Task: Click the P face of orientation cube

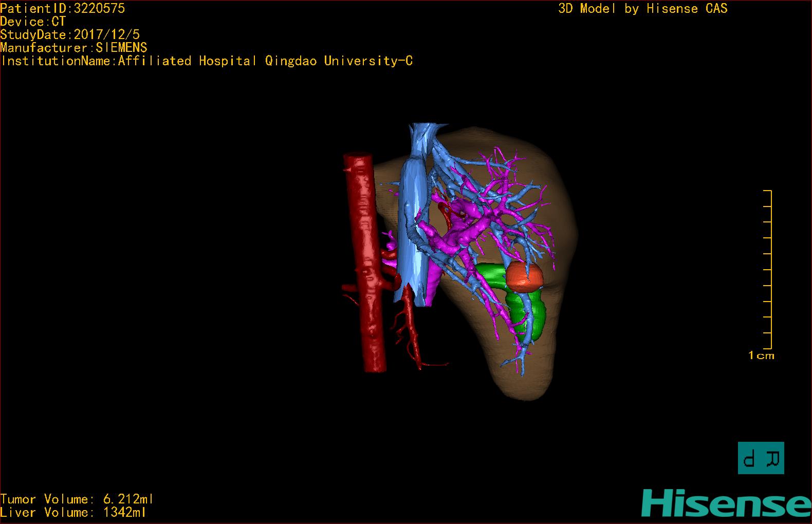Action: click(x=750, y=458)
